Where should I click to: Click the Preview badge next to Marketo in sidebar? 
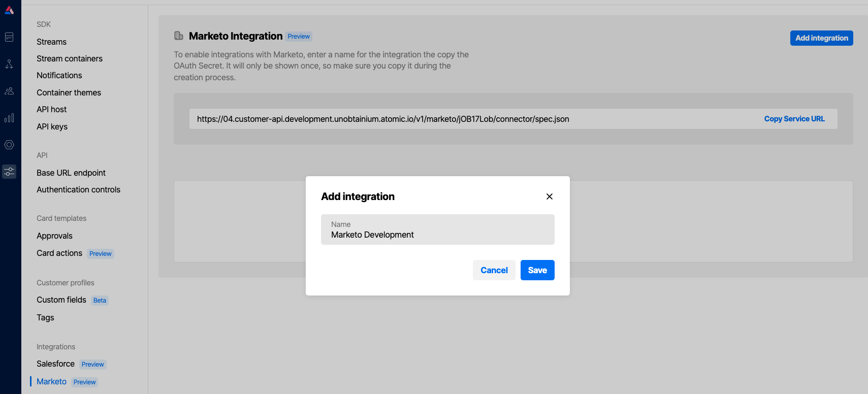84,382
